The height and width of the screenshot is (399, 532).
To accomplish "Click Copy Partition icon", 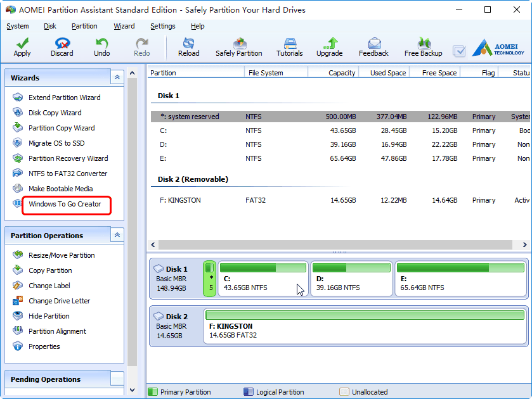I will pos(18,270).
